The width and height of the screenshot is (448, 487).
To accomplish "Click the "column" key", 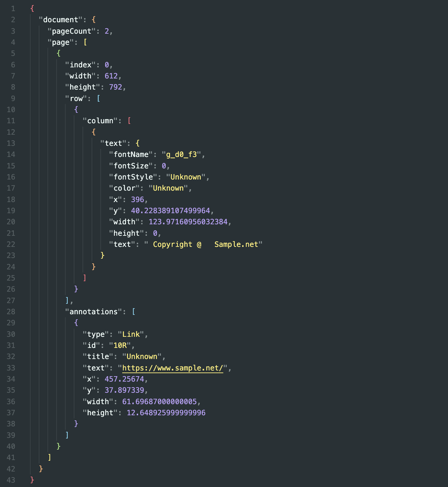I will click(x=100, y=121).
